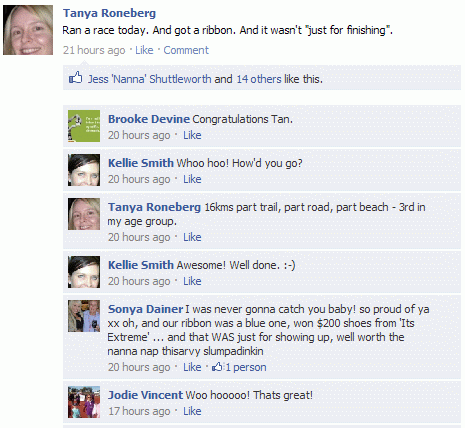Click Tanya's avatar on the 16kms comment

(84, 214)
